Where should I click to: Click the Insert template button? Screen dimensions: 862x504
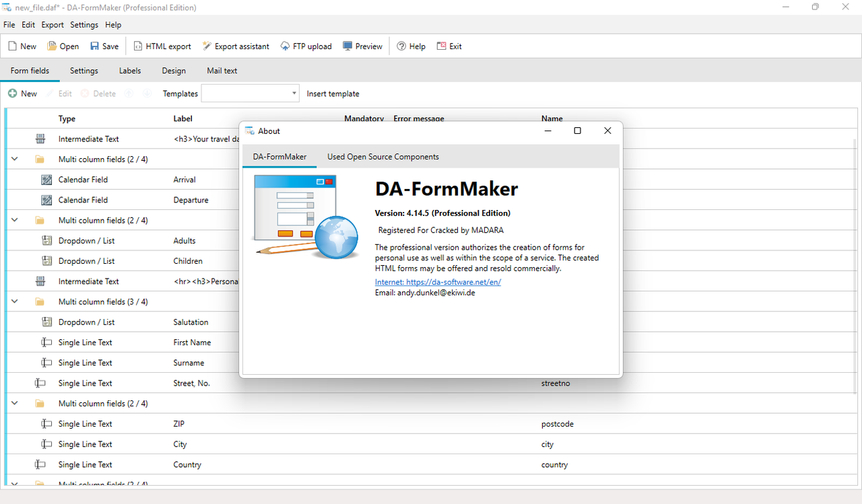pos(333,94)
